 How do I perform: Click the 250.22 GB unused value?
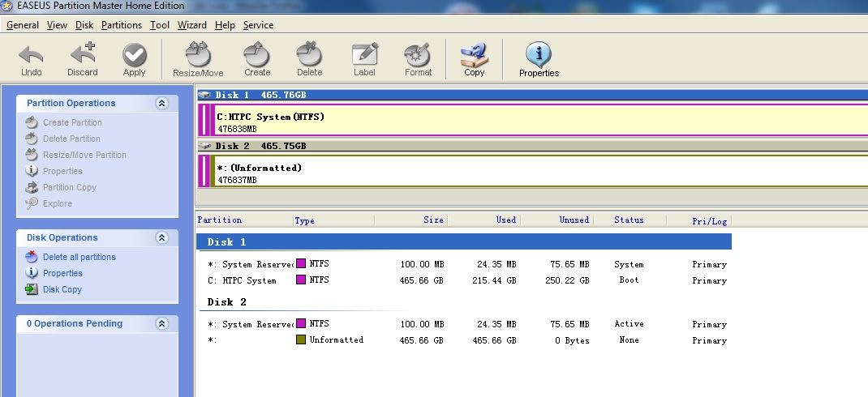click(567, 280)
